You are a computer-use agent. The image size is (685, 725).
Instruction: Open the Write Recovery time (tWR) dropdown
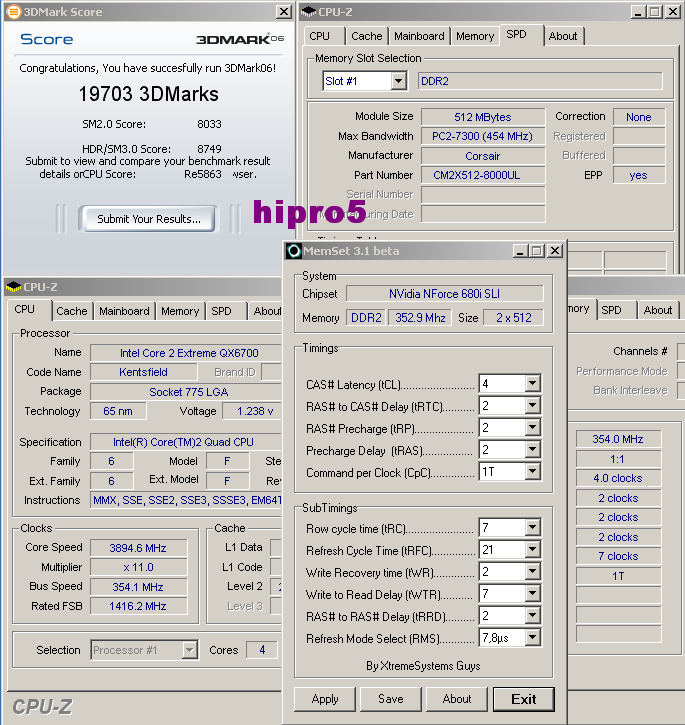point(532,571)
